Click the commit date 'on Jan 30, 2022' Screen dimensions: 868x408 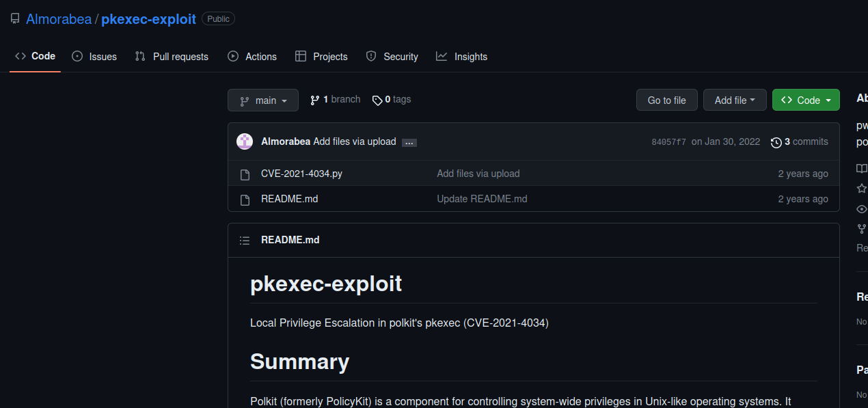[x=726, y=141]
